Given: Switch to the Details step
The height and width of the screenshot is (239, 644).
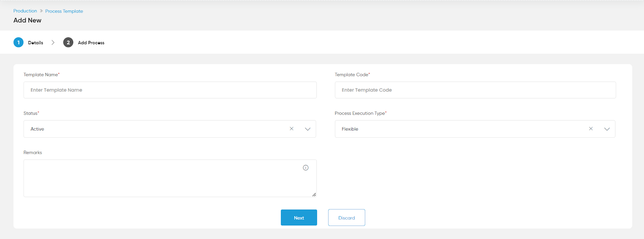Looking at the screenshot, I should pyautogui.click(x=35, y=43).
